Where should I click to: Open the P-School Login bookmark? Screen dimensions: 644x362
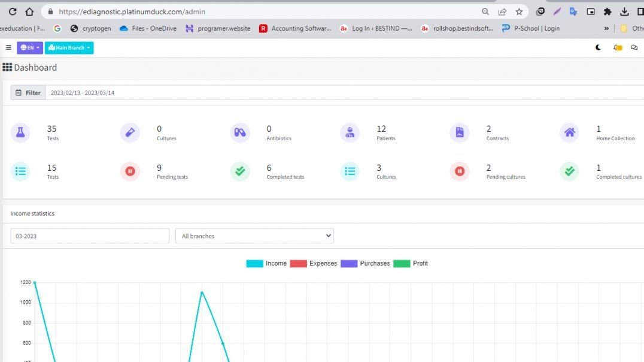pos(530,28)
